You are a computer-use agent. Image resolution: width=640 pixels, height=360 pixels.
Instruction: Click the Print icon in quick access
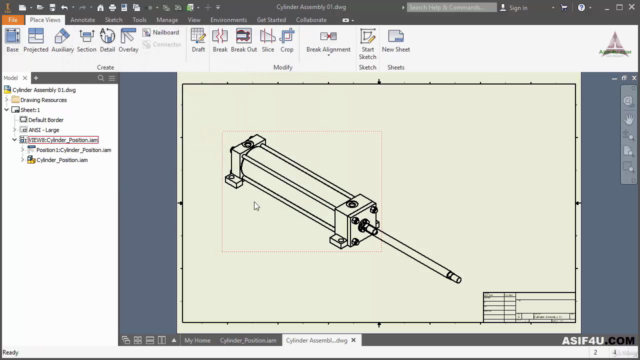(112, 7)
